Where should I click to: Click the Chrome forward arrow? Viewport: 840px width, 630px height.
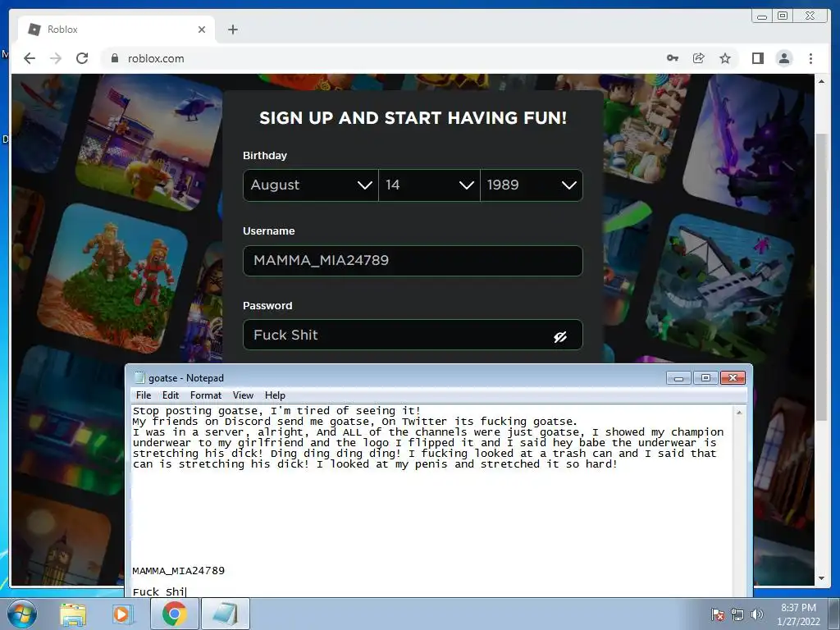coord(56,58)
